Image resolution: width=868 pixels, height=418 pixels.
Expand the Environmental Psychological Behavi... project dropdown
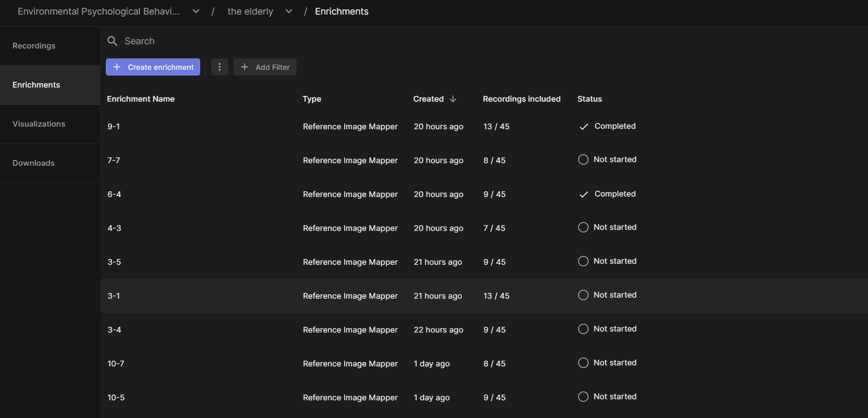pyautogui.click(x=196, y=11)
